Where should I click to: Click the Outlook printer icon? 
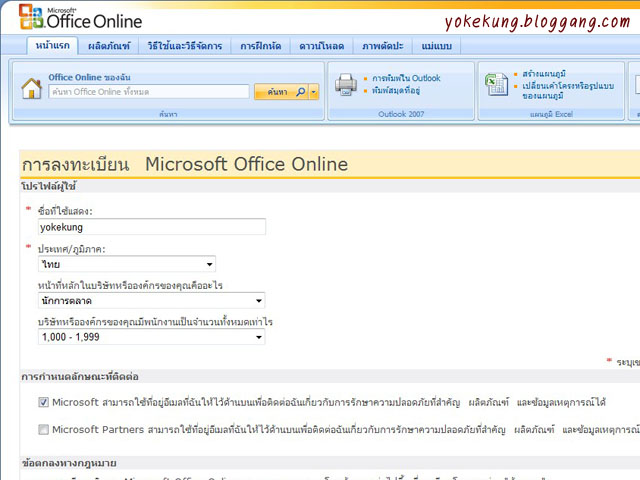coord(346,84)
